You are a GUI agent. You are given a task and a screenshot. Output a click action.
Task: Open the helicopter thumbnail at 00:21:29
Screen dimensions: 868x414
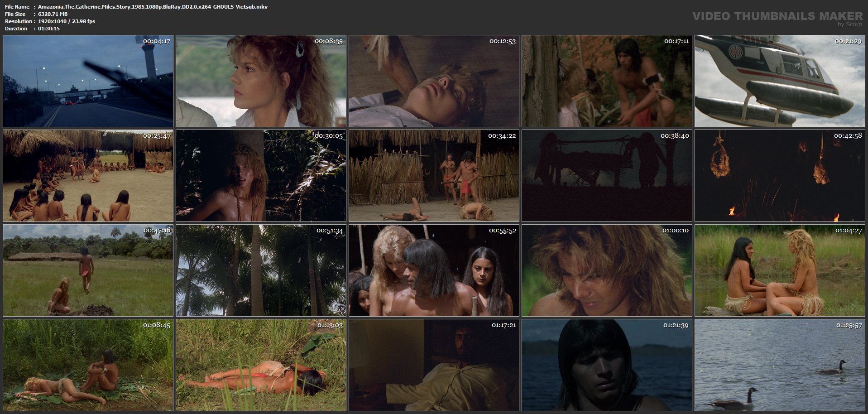(780, 81)
